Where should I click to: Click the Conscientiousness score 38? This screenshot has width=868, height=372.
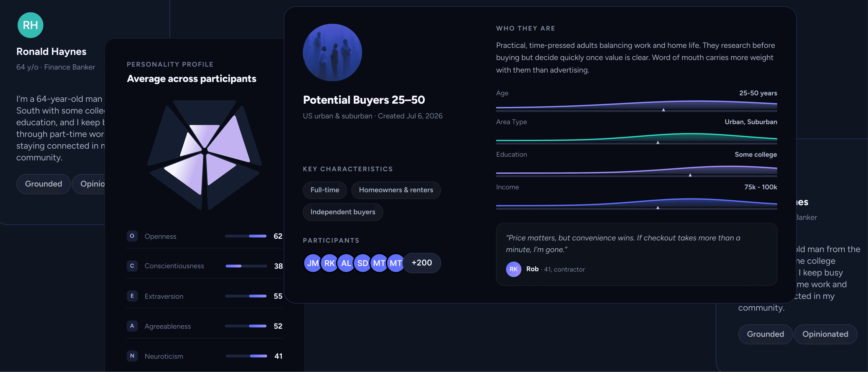click(278, 266)
